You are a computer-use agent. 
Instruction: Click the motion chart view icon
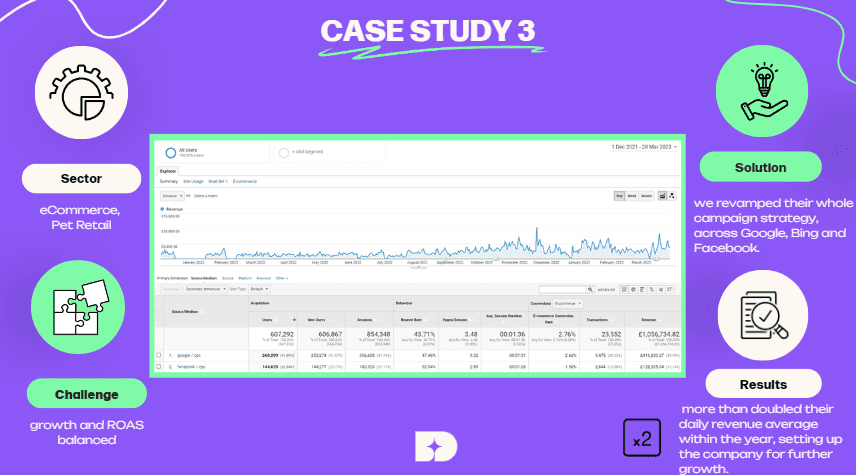click(x=672, y=196)
